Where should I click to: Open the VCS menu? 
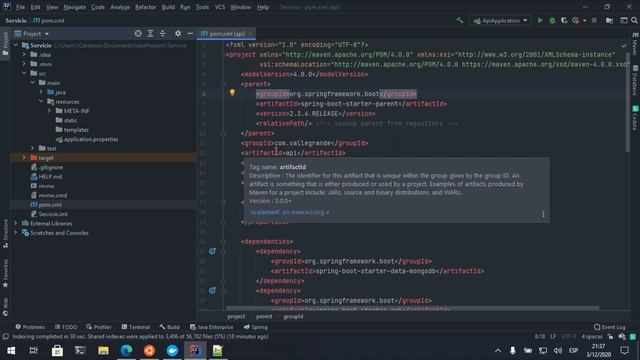pos(220,7)
